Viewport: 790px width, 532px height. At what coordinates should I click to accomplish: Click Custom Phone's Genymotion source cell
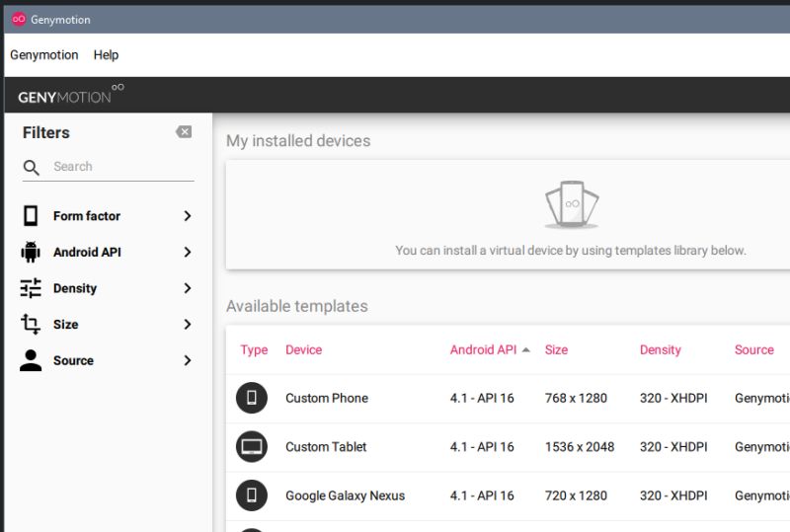762,398
